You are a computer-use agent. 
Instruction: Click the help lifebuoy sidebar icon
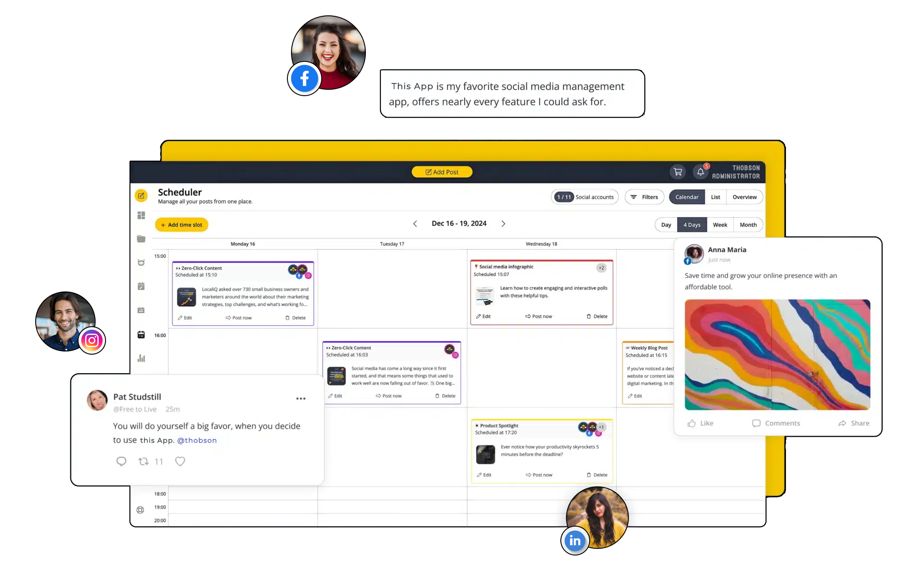tap(140, 510)
